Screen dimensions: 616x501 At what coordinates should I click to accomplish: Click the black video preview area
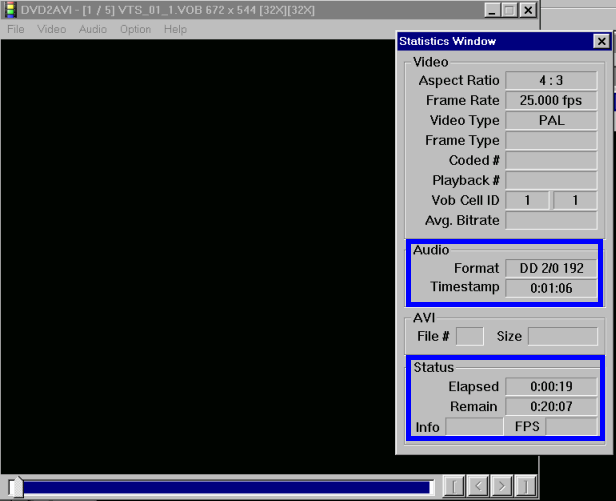pos(198,255)
